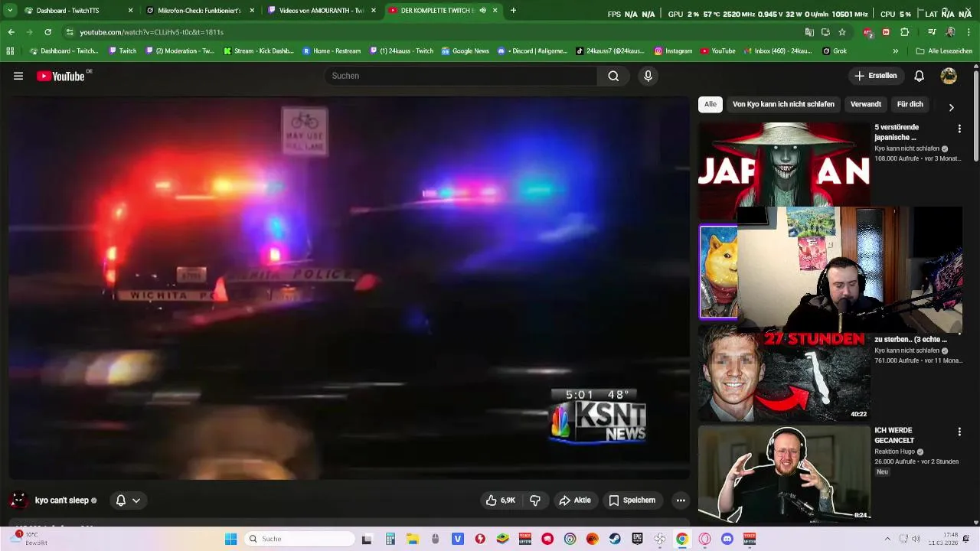980x551 pixels.
Task: Open kyo can't sleep channel avatar
Action: 18,500
